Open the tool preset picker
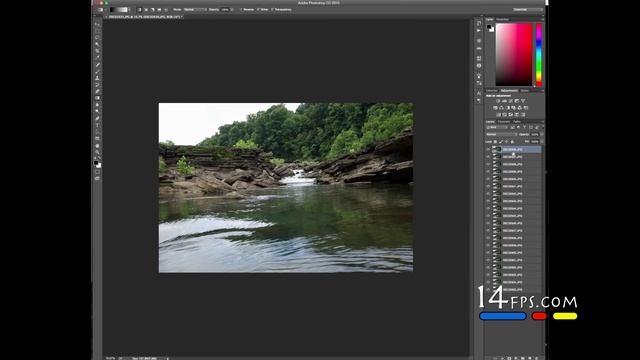Image resolution: width=640 pixels, height=360 pixels. pos(101,9)
